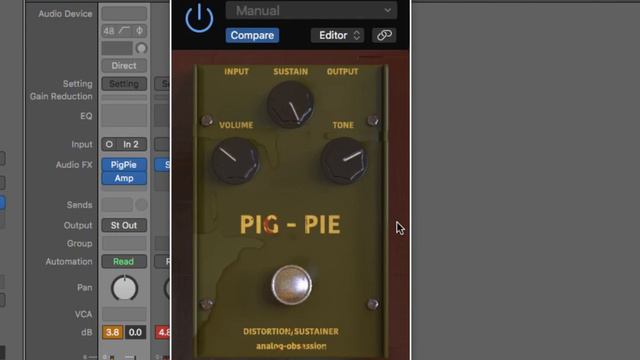Screen dimensions: 640x360
Task: Adjust the Sustain knob on pedal
Action: 291,104
